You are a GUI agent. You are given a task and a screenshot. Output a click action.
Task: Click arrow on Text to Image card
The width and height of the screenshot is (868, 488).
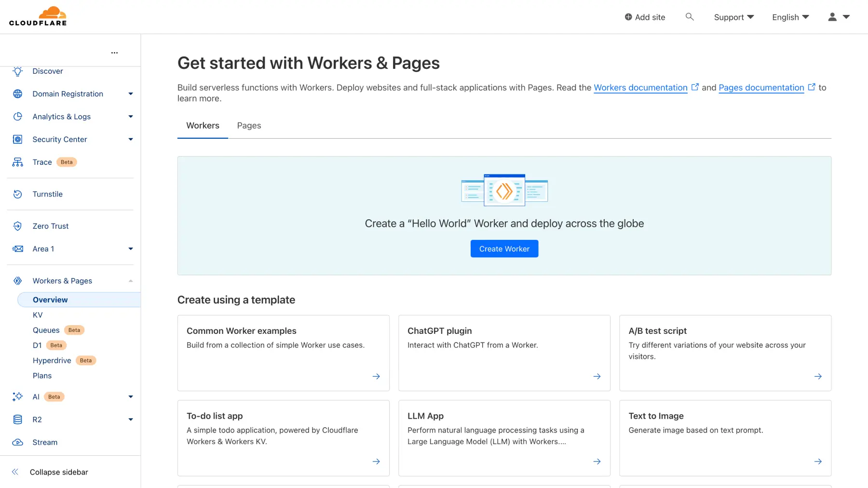coord(818,462)
